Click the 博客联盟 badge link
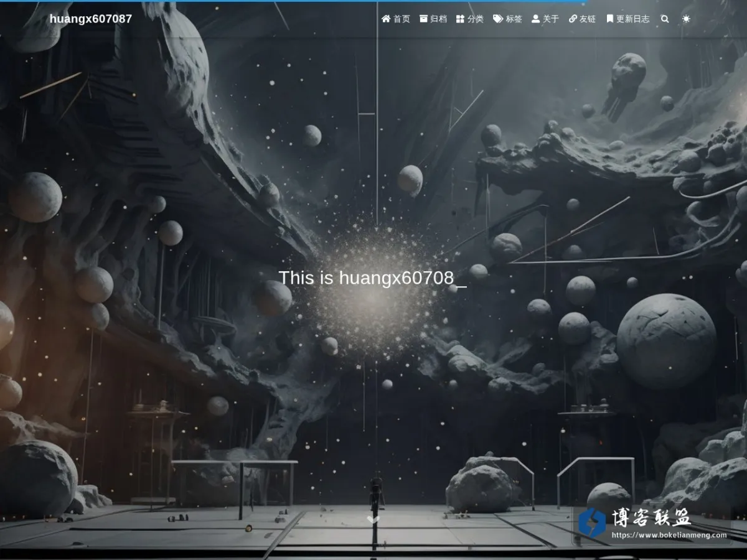The height and width of the screenshot is (560, 747). (x=652, y=523)
